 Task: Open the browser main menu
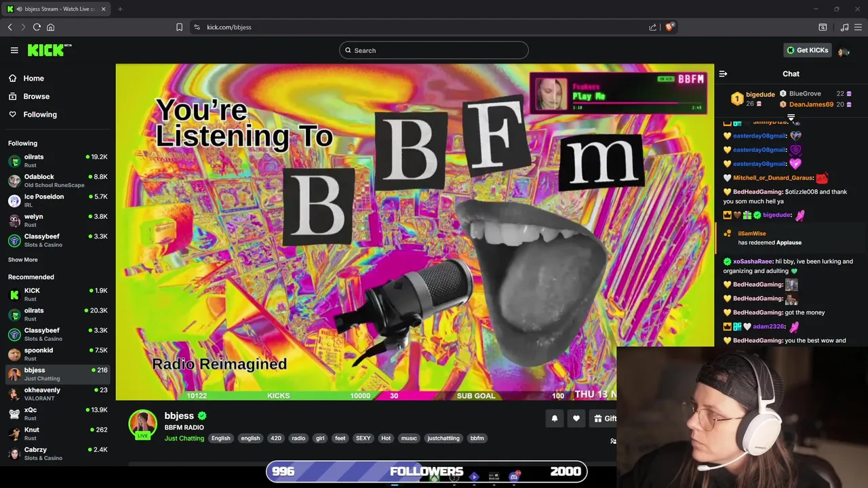tap(859, 27)
